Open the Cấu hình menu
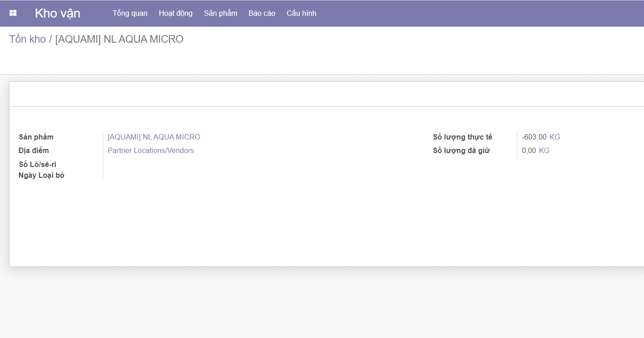The width and height of the screenshot is (644, 338). 301,13
